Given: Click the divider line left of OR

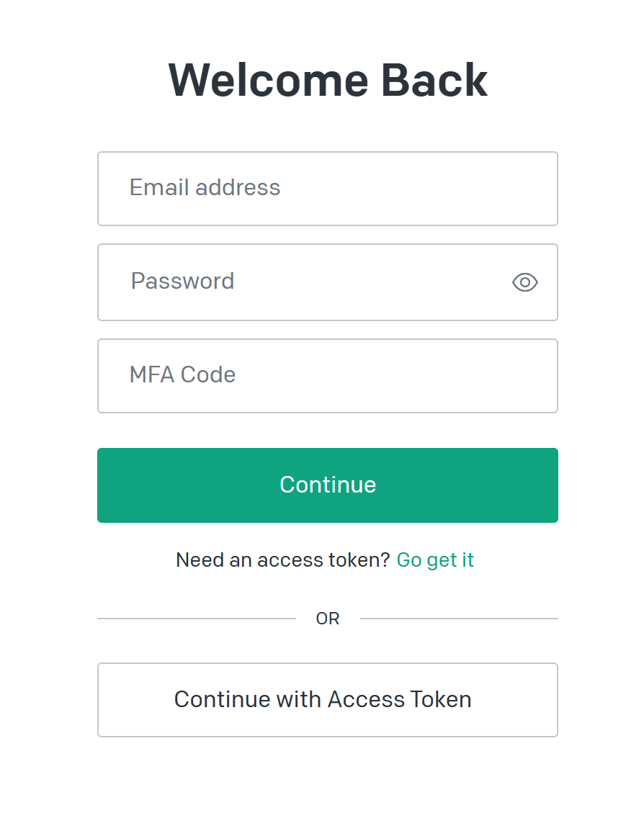Looking at the screenshot, I should (x=196, y=619).
